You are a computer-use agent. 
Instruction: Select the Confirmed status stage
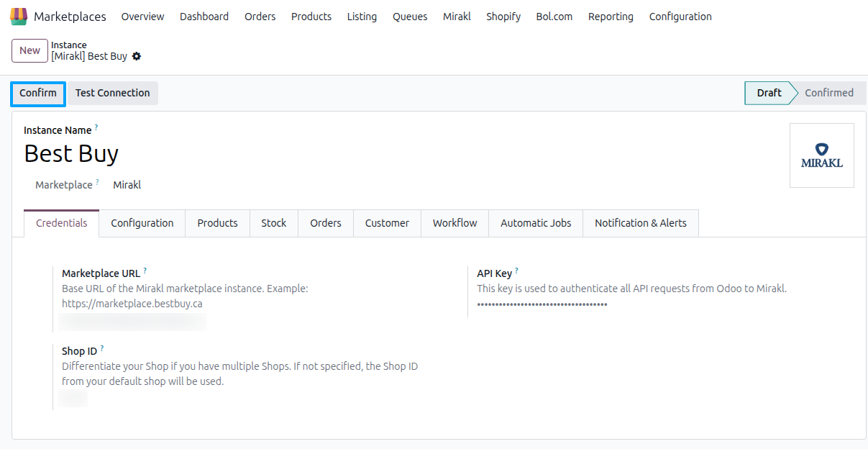(829, 93)
